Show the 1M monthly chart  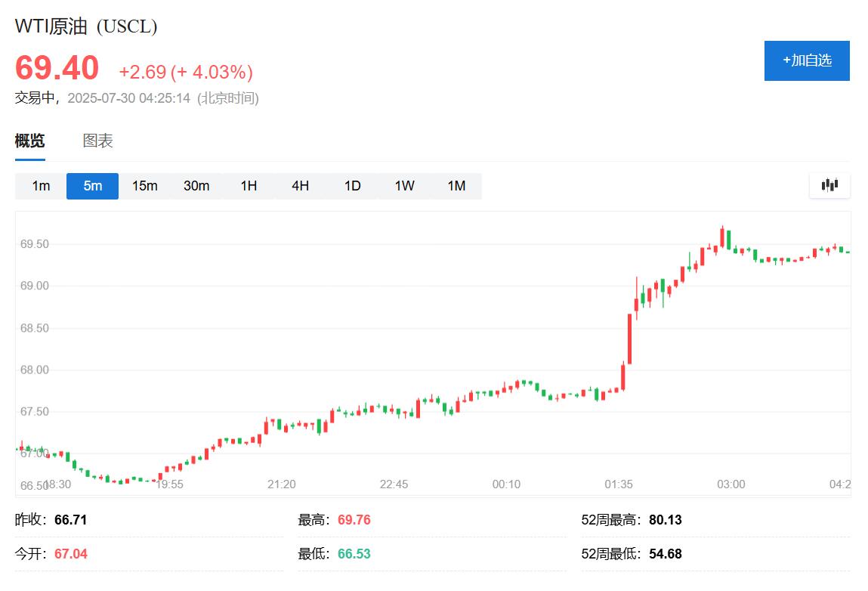(456, 186)
